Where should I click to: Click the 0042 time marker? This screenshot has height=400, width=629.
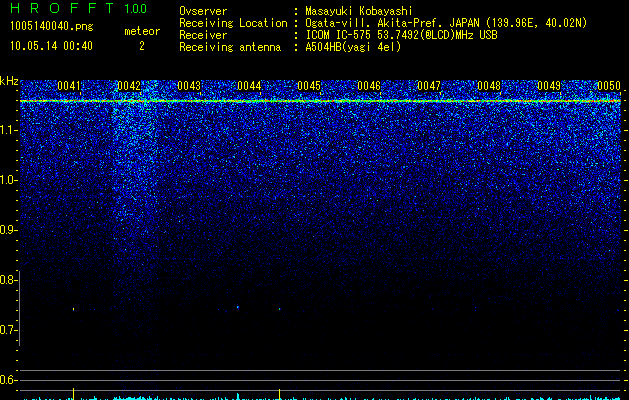(129, 86)
